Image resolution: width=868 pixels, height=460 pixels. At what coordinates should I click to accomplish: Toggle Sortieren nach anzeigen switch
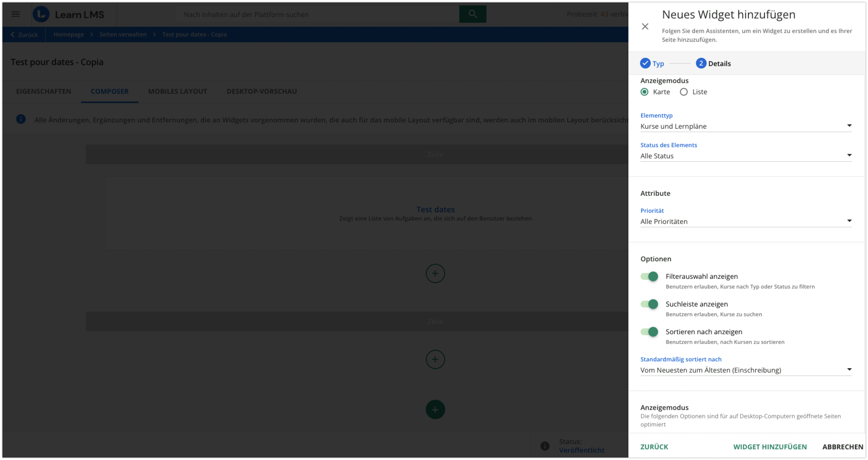(649, 332)
